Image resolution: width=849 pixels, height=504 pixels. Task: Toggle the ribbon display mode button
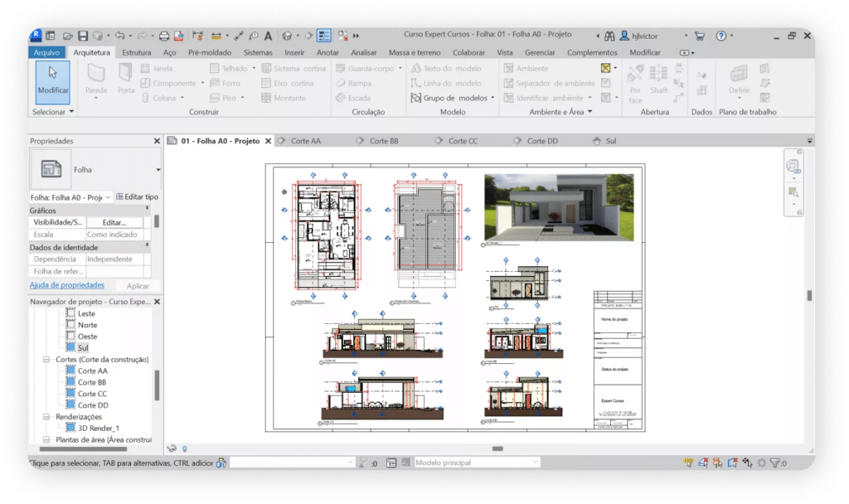(x=685, y=52)
